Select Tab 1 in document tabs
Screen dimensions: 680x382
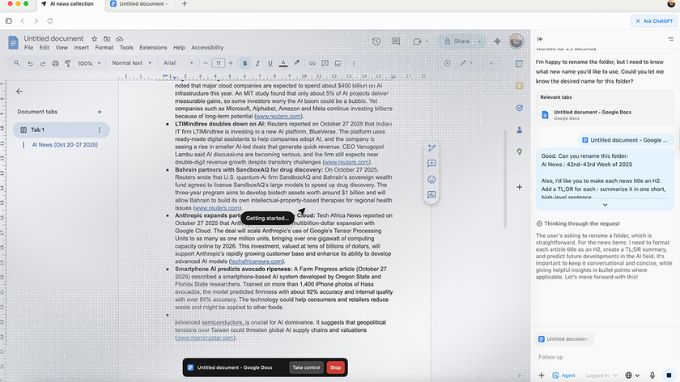point(61,130)
